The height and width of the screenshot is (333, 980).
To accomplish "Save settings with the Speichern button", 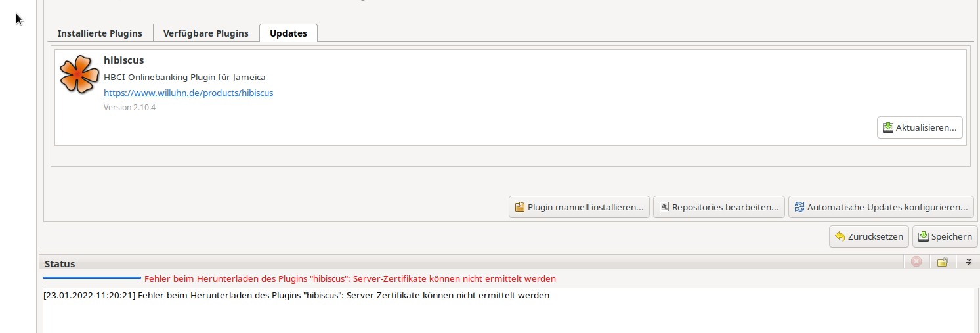I will point(945,236).
